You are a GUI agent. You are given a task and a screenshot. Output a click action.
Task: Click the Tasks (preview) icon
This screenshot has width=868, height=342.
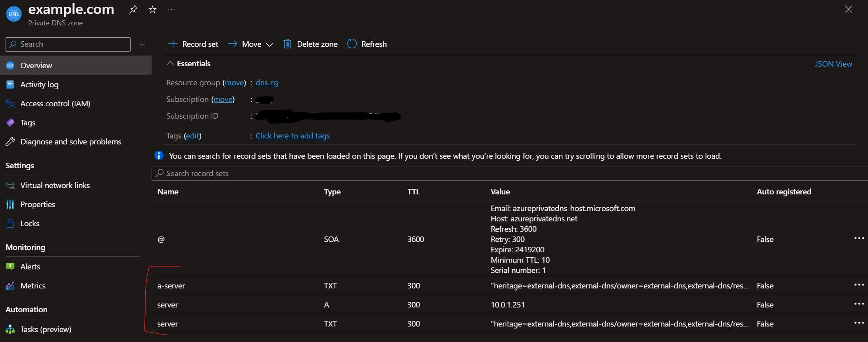10,329
